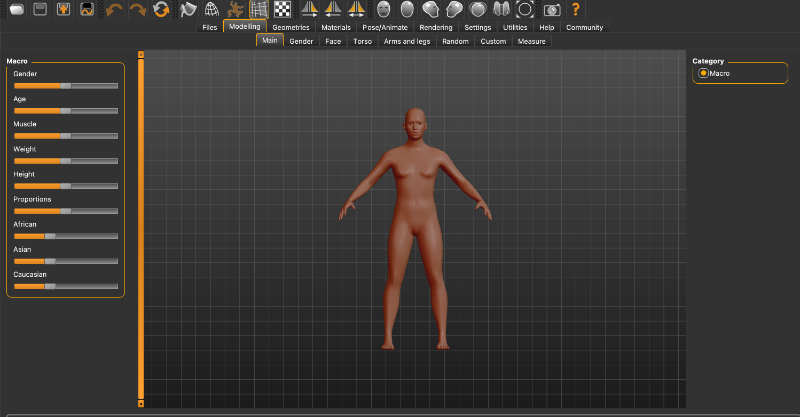Image resolution: width=800 pixels, height=417 pixels.
Task: Select the Macro category radio button
Action: pyautogui.click(x=704, y=73)
